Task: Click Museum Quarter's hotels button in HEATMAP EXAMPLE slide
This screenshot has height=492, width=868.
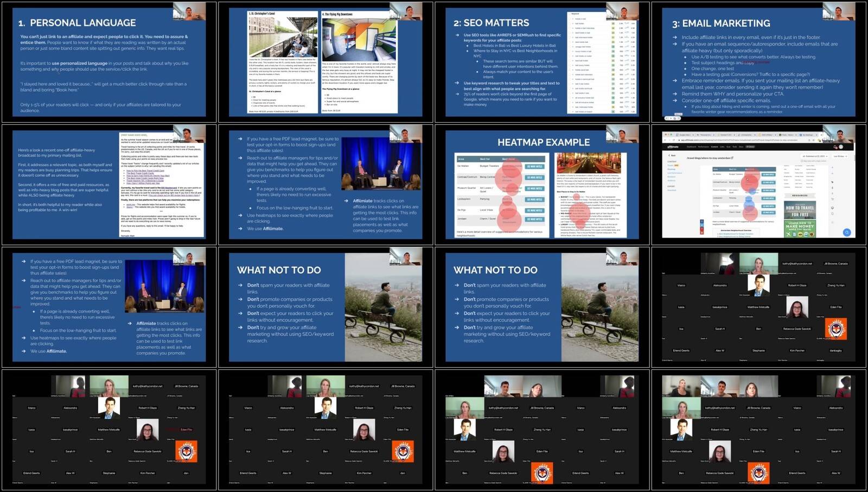Action: click(x=535, y=188)
